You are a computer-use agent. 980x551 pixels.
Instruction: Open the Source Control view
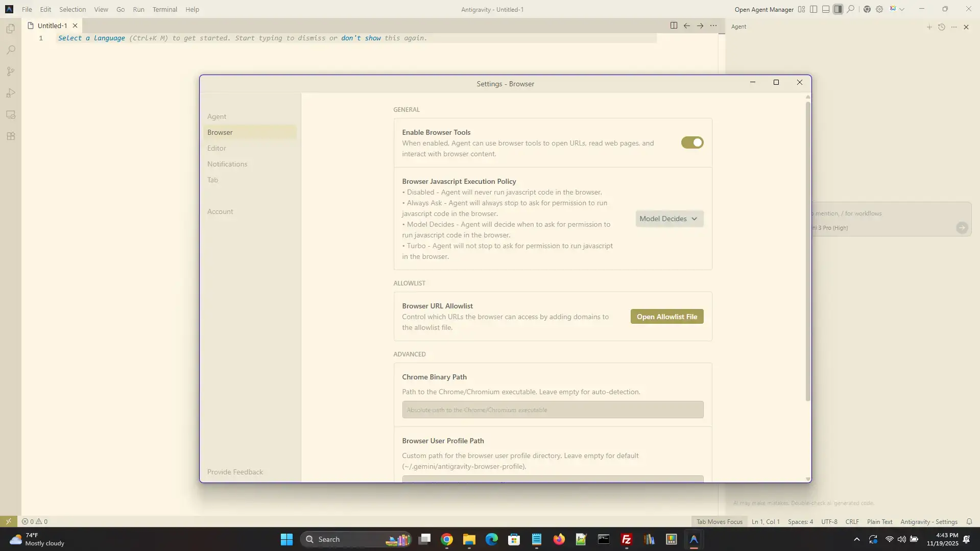[x=11, y=71]
